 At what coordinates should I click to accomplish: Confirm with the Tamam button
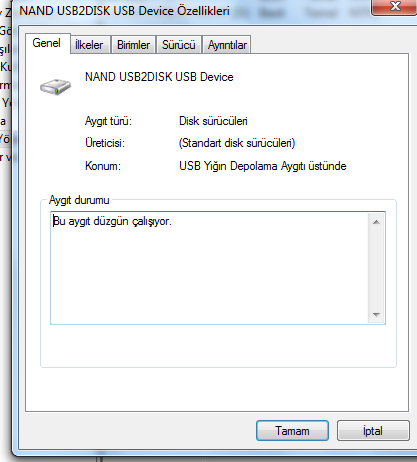[292, 431]
